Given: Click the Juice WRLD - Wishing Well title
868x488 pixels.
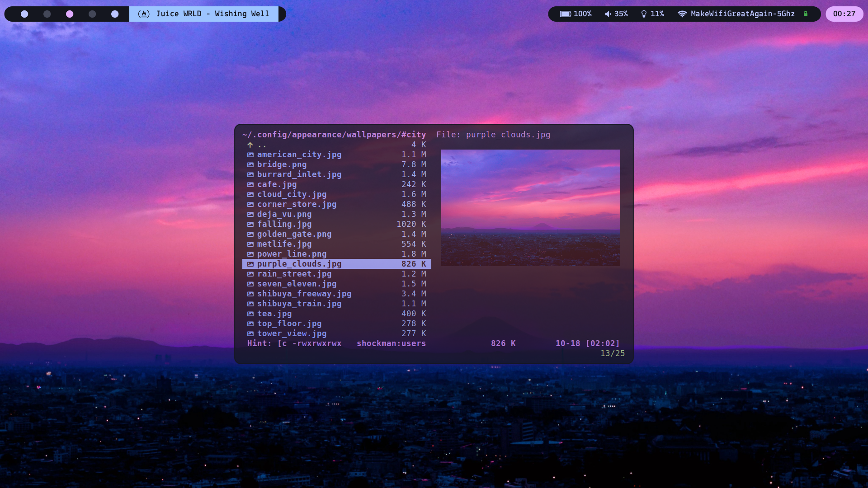Looking at the screenshot, I should point(212,14).
